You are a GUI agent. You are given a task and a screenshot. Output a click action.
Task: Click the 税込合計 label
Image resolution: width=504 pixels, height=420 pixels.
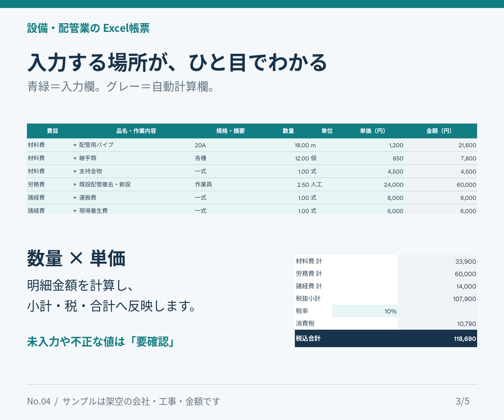pyautogui.click(x=308, y=339)
